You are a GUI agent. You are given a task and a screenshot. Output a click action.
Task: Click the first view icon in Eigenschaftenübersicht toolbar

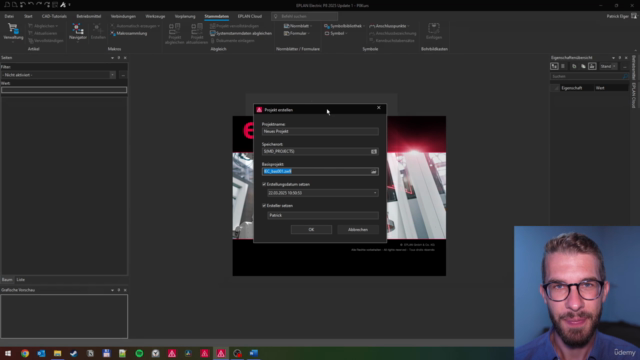coord(554,66)
